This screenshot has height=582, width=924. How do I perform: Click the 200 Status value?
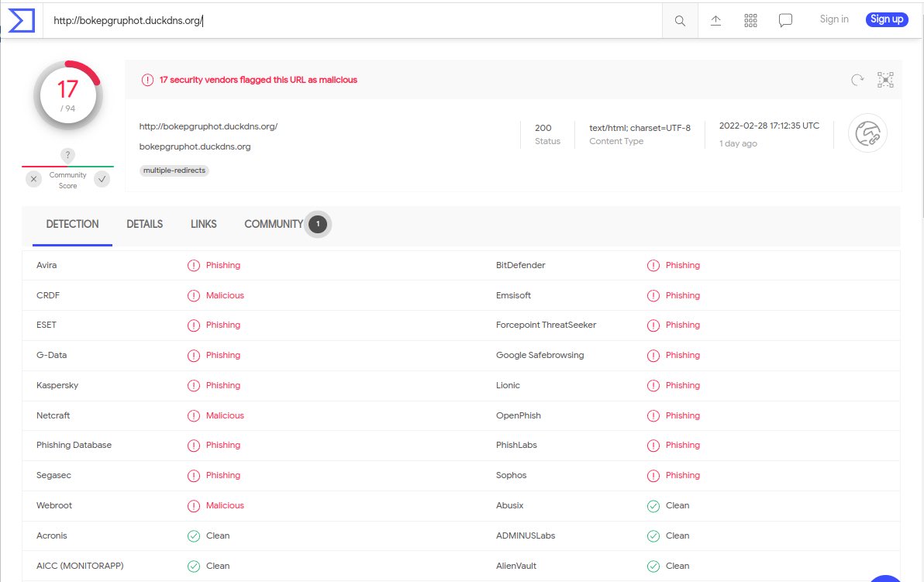click(x=543, y=128)
